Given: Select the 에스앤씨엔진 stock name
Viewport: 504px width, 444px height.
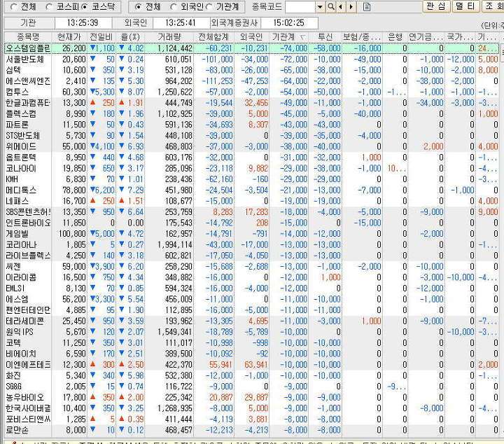Looking at the screenshot, I should pyautogui.click(x=28, y=81).
